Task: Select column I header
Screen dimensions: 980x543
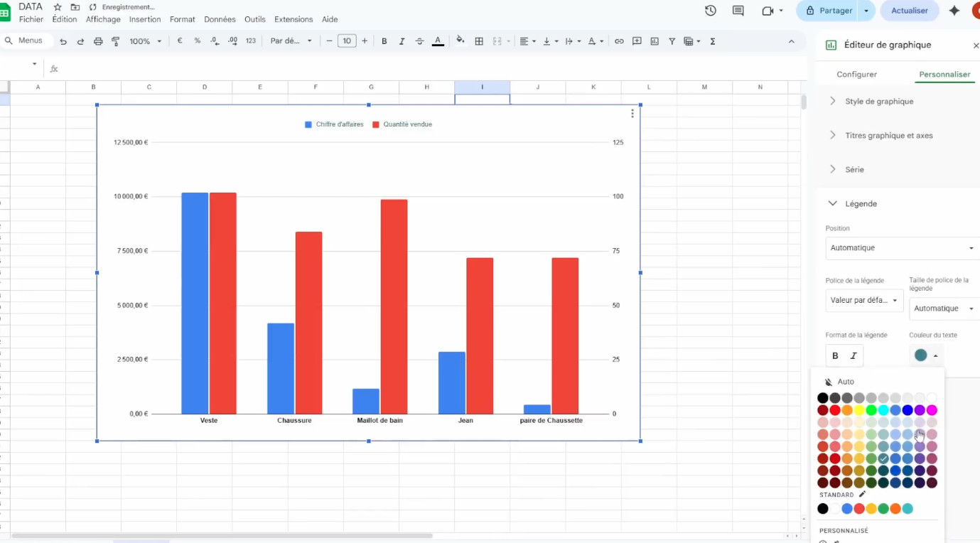Action: [483, 87]
